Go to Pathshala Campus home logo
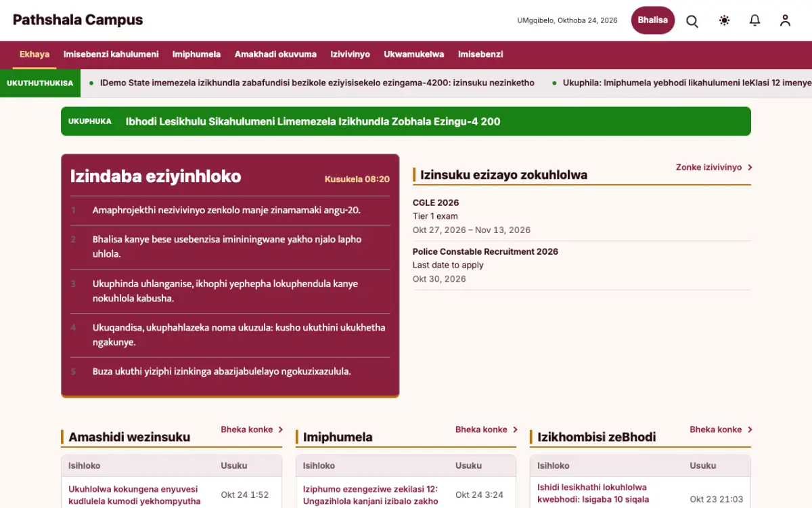The image size is (812, 508). 78,20
